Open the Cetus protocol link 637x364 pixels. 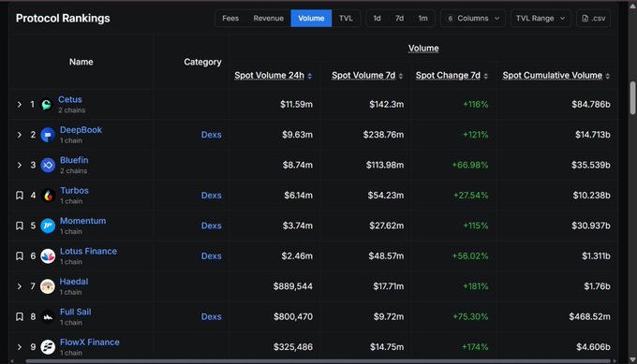point(70,99)
